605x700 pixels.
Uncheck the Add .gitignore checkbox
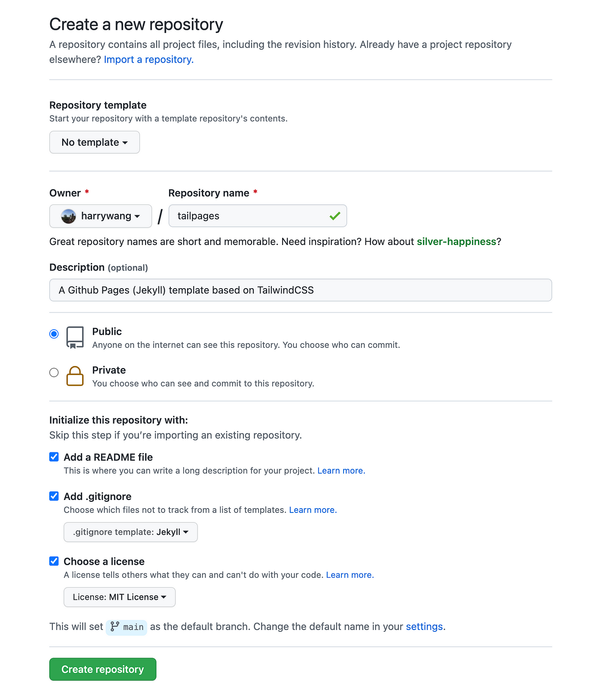(x=54, y=496)
